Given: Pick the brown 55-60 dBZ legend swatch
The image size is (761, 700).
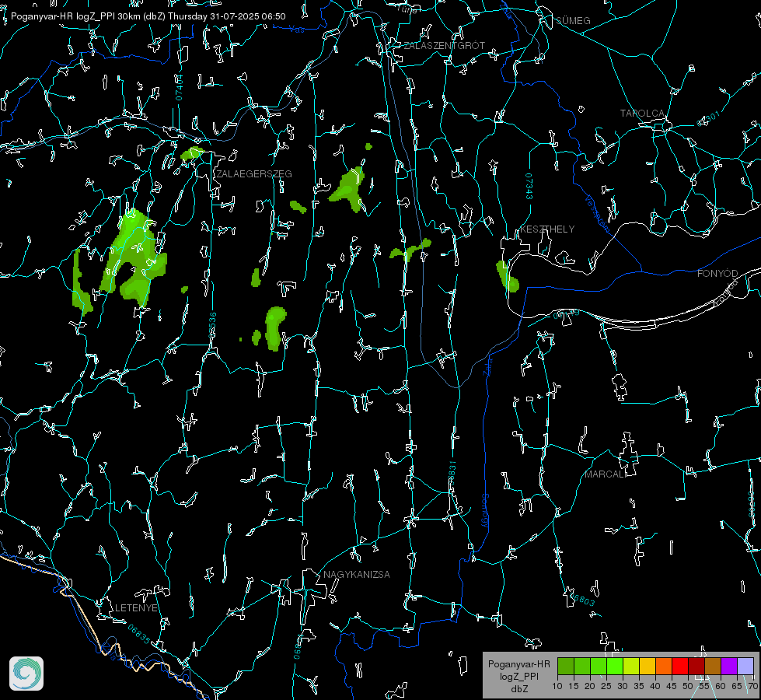Looking at the screenshot, I should pos(713,666).
